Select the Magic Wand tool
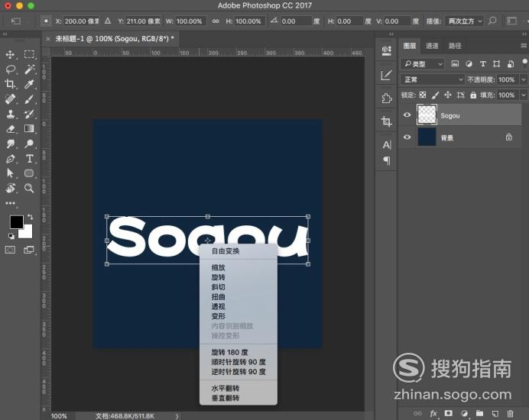The image size is (529, 420). click(x=29, y=69)
